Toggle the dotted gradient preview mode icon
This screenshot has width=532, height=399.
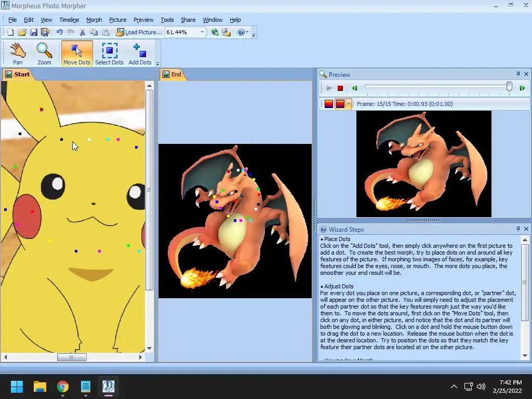340,104
